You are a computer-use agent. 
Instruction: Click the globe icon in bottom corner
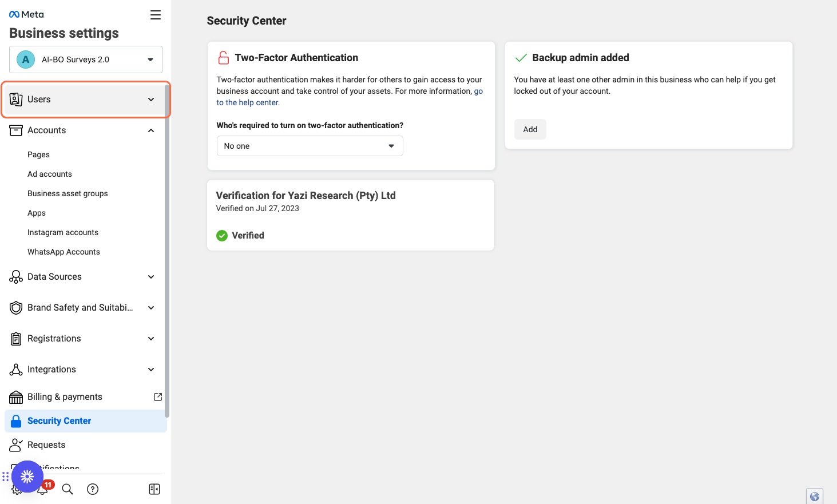(x=815, y=497)
